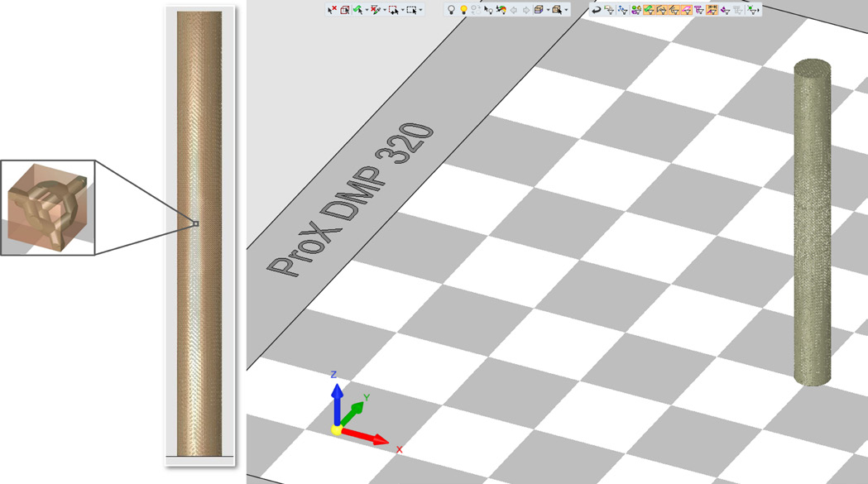This screenshot has width=868, height=484.
Task: Expand the toolbar overflow arrow at filter end
Action: point(759,10)
